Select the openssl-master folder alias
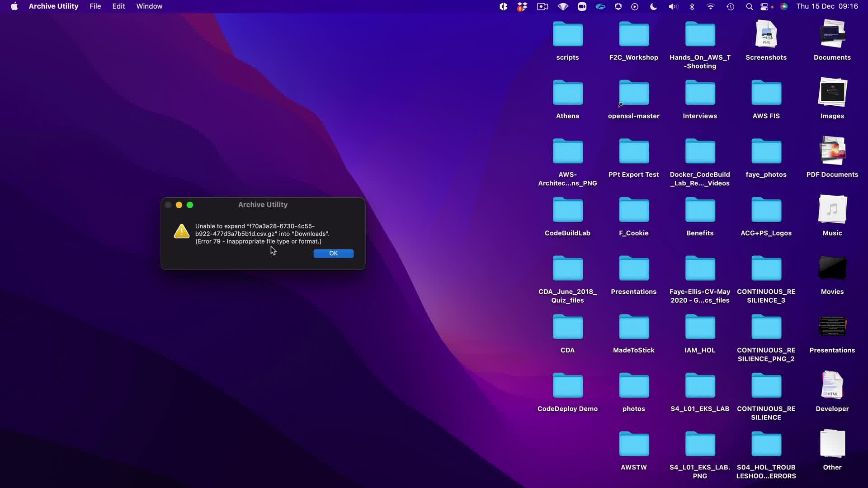The width and height of the screenshot is (868, 488). tap(633, 93)
